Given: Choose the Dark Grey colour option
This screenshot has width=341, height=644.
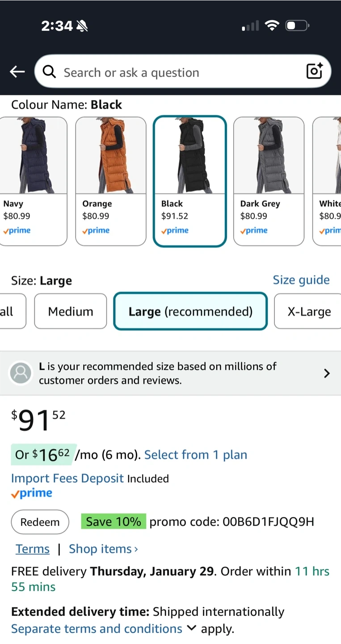Looking at the screenshot, I should pyautogui.click(x=269, y=181).
